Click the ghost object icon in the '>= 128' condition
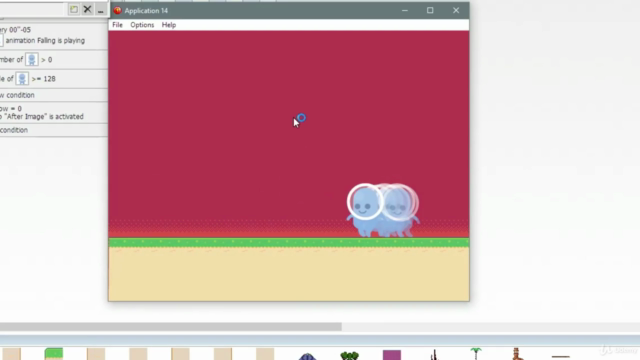640x360 pixels. [22, 79]
